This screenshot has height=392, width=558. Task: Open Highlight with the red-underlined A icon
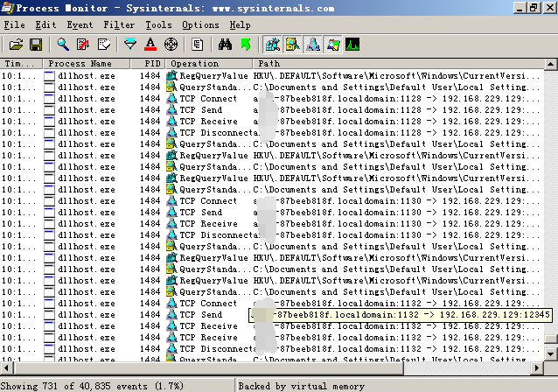[x=150, y=44]
